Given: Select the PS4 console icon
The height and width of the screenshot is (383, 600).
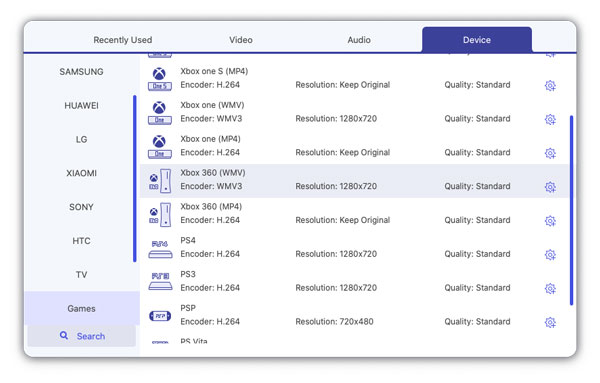Looking at the screenshot, I should pyautogui.click(x=160, y=249).
